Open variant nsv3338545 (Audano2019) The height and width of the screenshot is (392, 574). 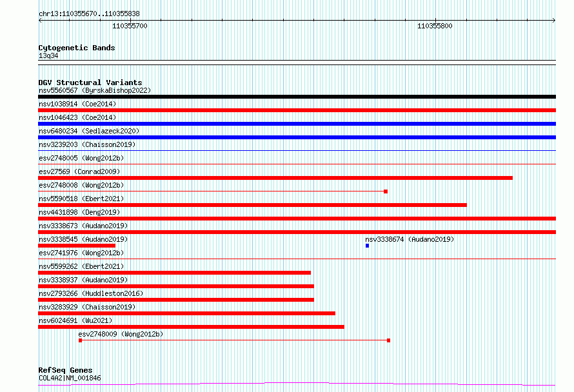click(83, 239)
